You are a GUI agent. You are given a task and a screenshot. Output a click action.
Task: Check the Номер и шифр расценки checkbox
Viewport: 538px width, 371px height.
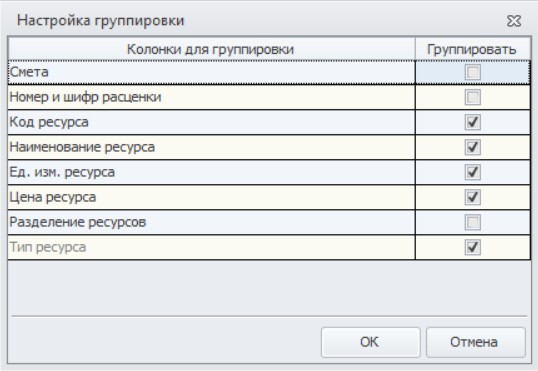point(472,97)
